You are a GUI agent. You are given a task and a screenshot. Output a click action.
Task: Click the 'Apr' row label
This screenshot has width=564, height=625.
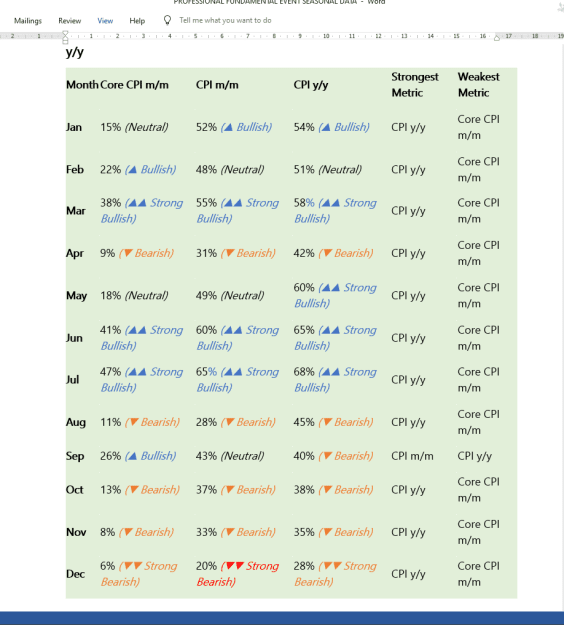pyautogui.click(x=75, y=253)
